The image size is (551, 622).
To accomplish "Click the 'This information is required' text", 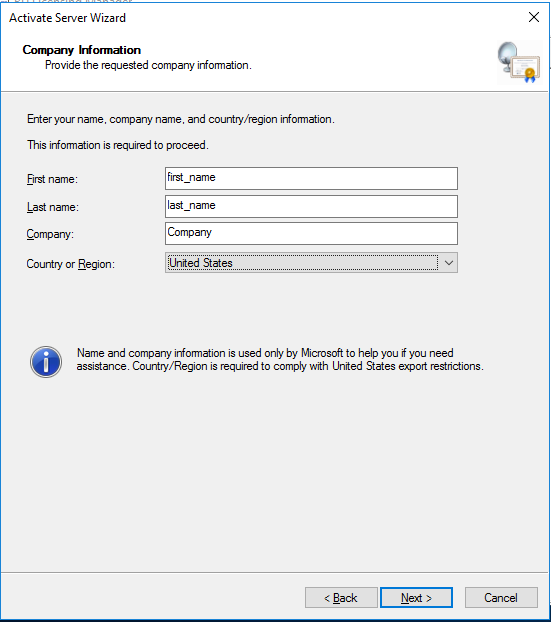I will (118, 145).
